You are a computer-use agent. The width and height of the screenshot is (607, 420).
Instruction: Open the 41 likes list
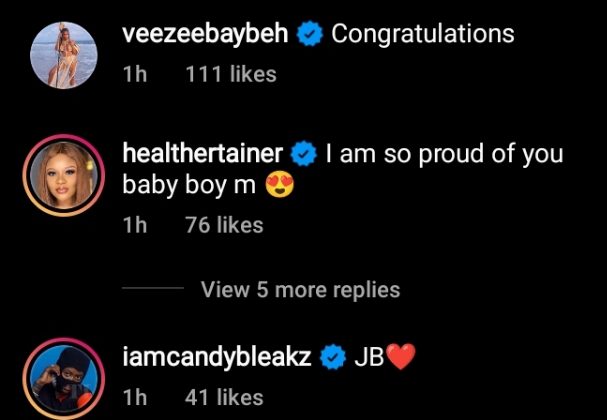coord(224,397)
